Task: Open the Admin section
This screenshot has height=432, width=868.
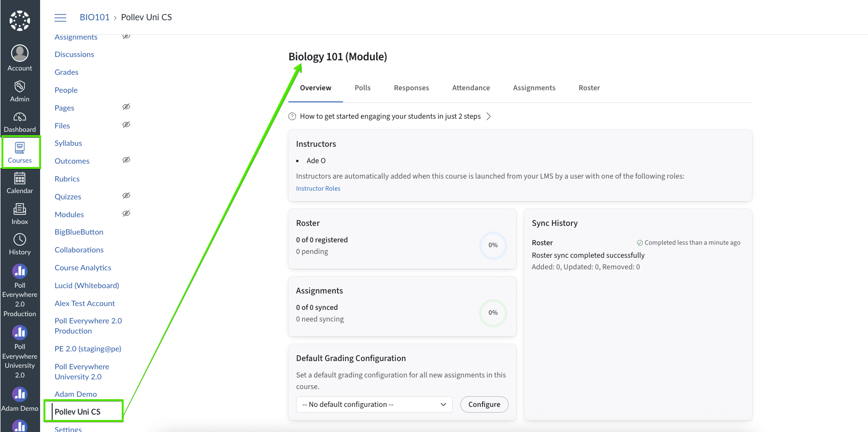Action: pos(20,90)
